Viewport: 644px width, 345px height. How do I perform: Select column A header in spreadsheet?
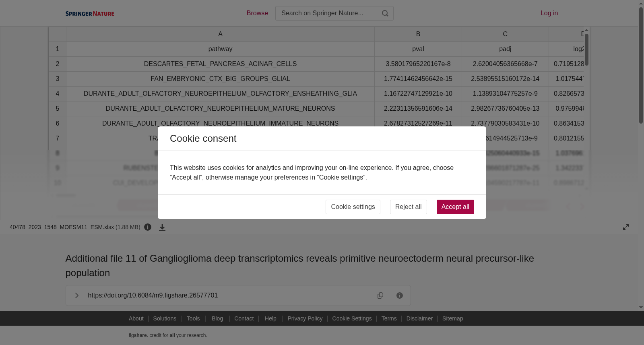[x=220, y=34]
